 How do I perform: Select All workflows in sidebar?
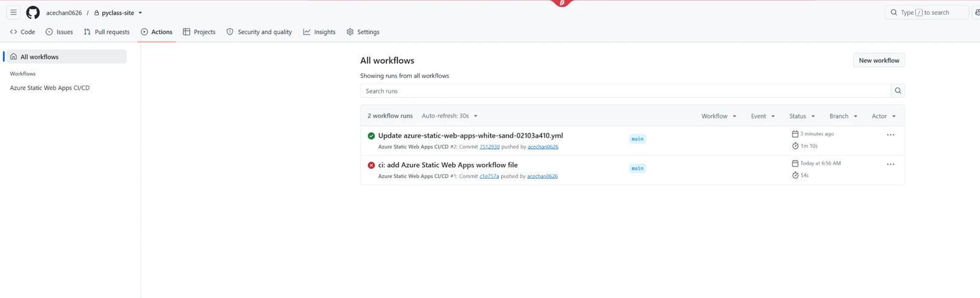tap(66, 56)
